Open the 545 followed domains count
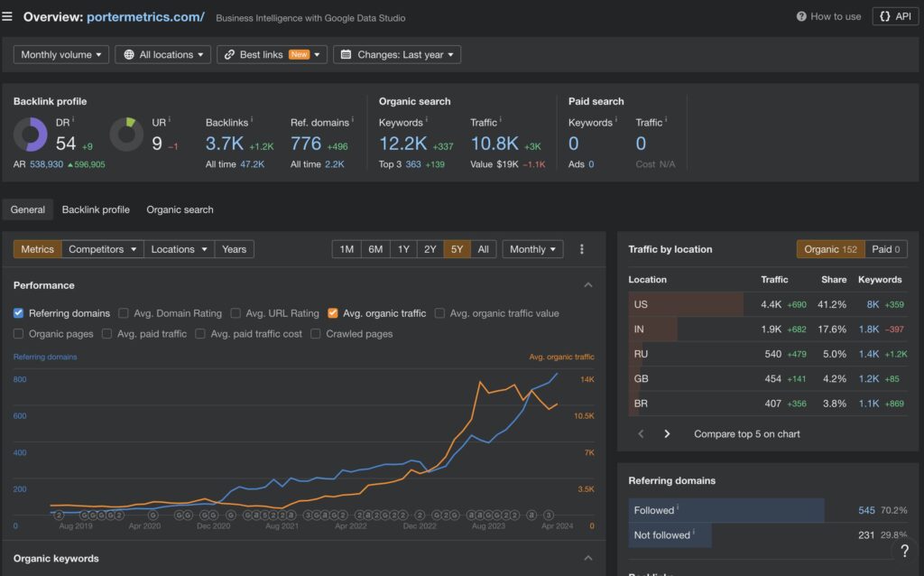This screenshot has height=576, width=924. click(866, 510)
